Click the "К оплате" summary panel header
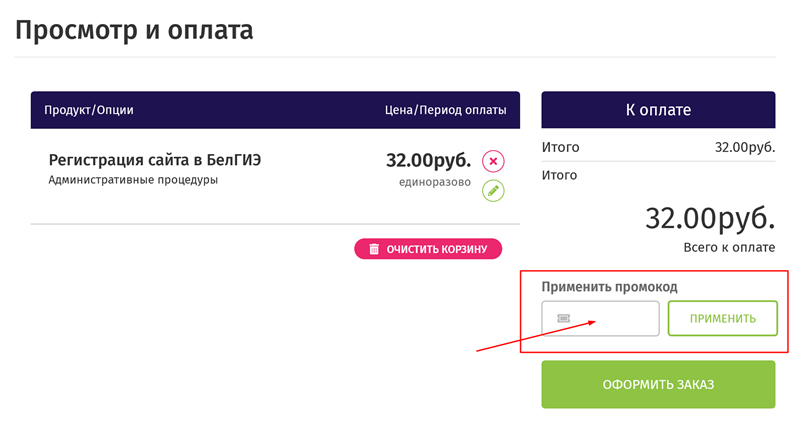The width and height of the screenshot is (800, 429). coord(658,110)
